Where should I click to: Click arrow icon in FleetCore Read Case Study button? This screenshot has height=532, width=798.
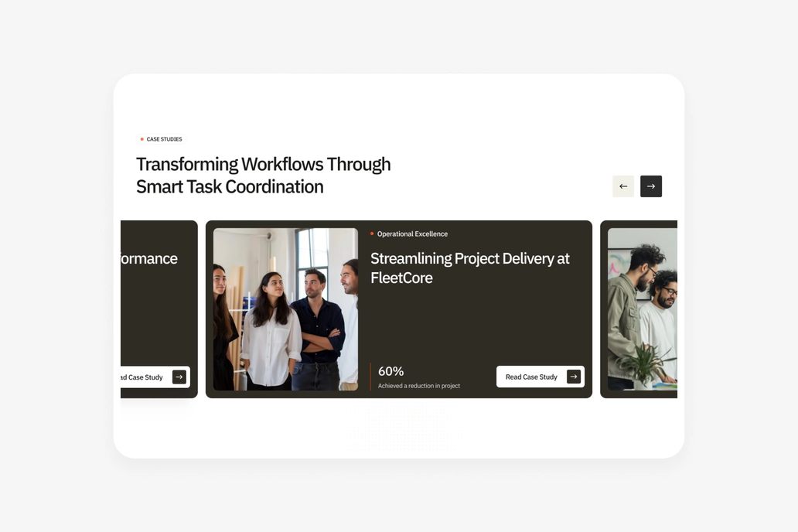[x=574, y=377]
